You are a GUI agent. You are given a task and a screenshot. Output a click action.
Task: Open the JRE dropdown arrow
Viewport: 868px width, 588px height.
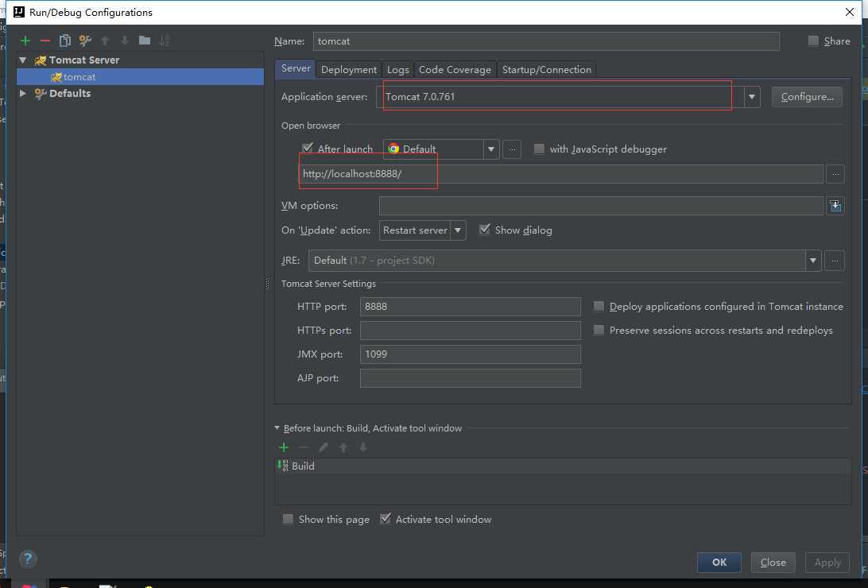tap(812, 261)
